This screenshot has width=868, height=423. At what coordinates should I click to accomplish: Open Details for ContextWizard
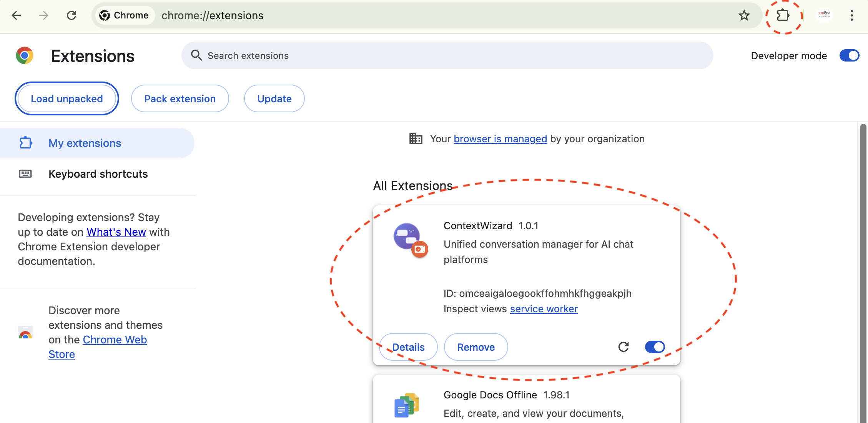408,346
